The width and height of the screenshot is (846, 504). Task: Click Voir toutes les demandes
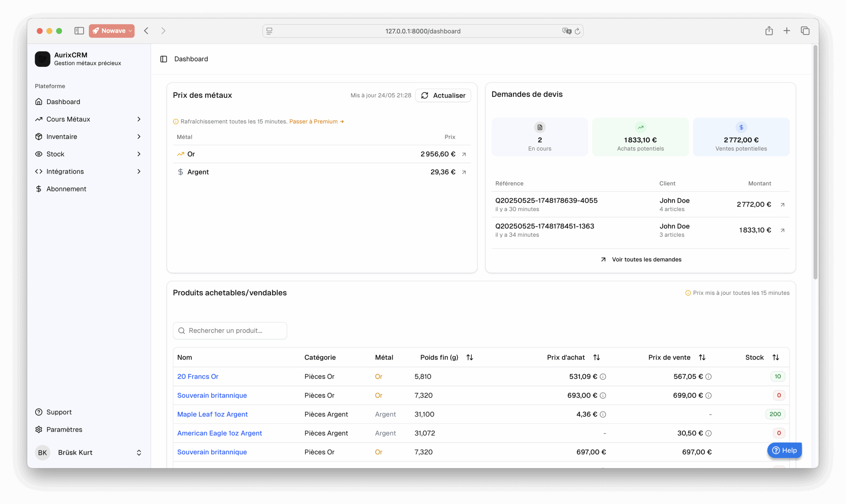pyautogui.click(x=640, y=259)
